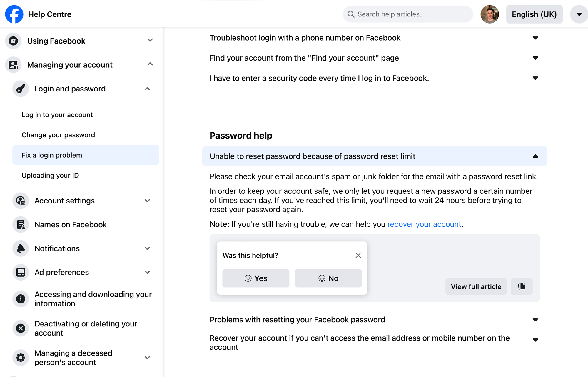The width and height of the screenshot is (588, 377).
Task: Click the Notifications bell icon
Action: coord(21,248)
